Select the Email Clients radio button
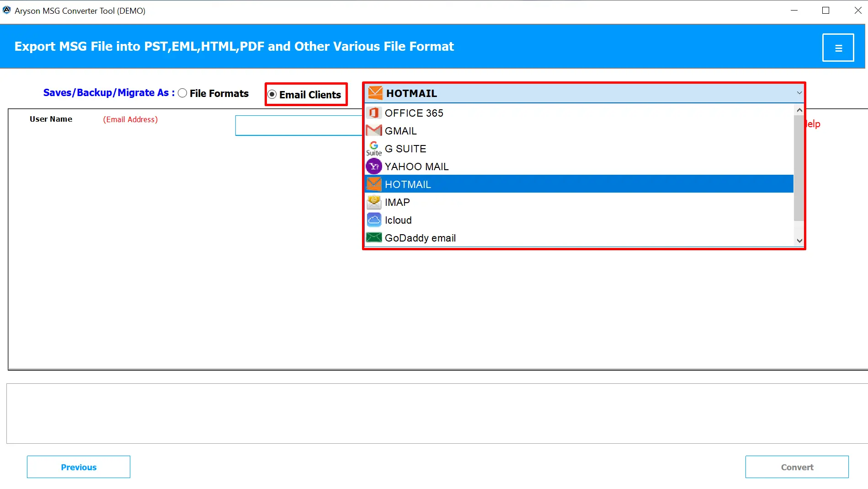868x489 pixels. tap(272, 95)
